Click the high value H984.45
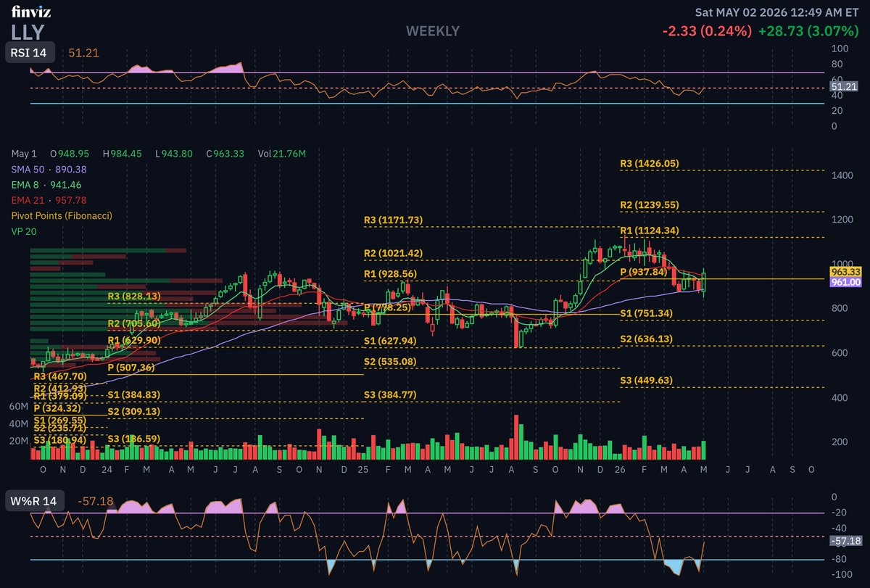The width and height of the screenshot is (870, 588). pyautogui.click(x=123, y=154)
